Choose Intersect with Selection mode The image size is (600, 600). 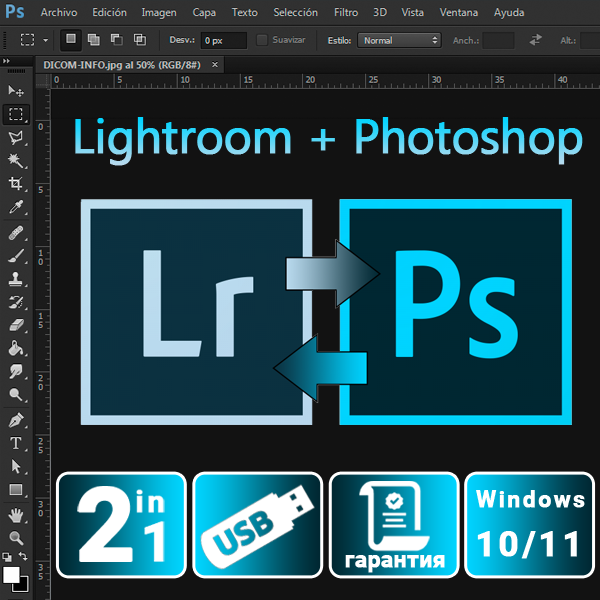click(x=140, y=40)
